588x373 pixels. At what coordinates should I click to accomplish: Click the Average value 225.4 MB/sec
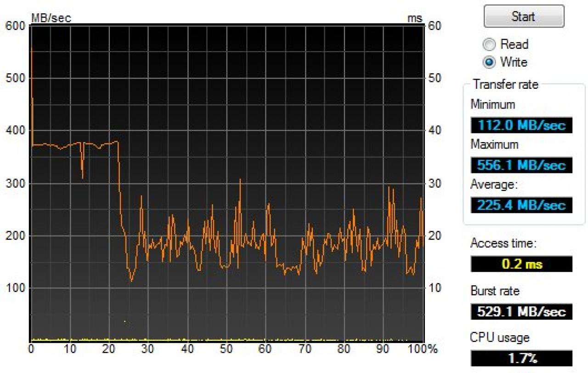click(521, 205)
